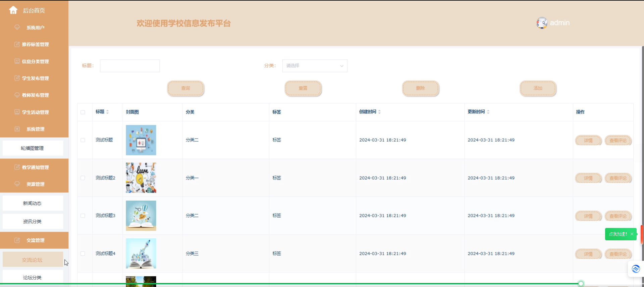
Task: Click the page vertical scrollbar
Action: [643, 166]
